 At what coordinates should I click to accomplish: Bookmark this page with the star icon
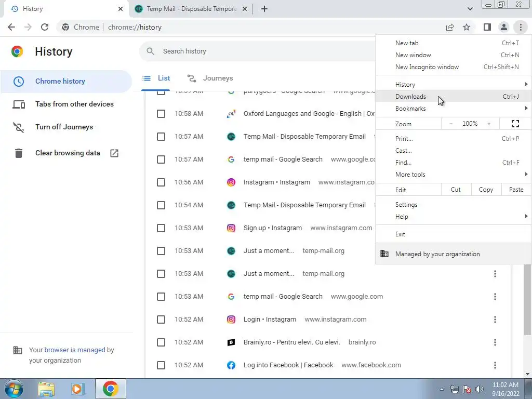(x=467, y=27)
